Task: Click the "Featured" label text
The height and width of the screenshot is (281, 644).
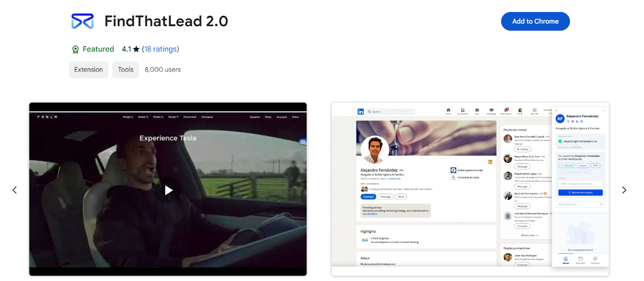Action: coord(98,49)
